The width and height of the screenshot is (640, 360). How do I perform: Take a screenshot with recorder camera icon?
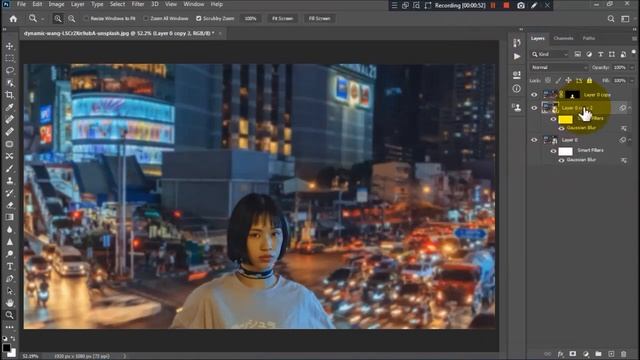[521, 5]
